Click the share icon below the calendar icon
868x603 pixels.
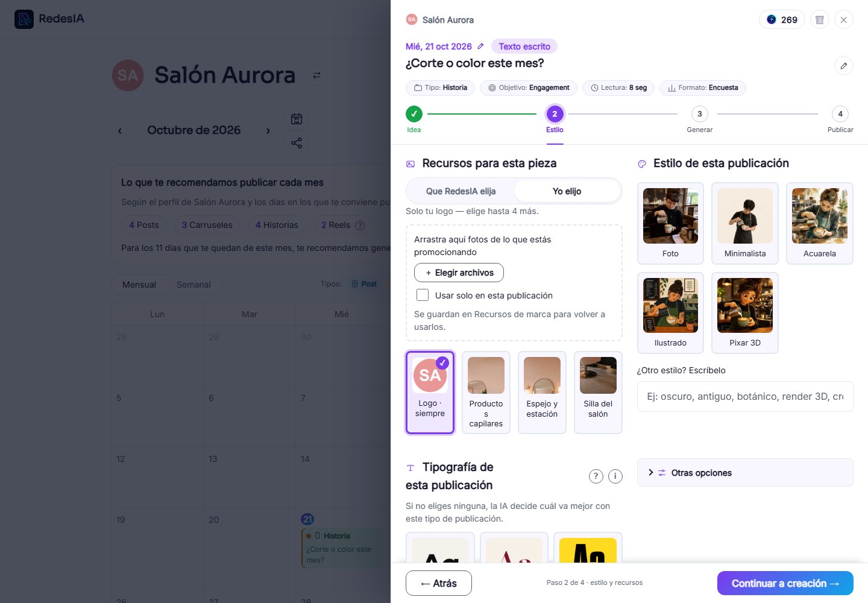(297, 143)
